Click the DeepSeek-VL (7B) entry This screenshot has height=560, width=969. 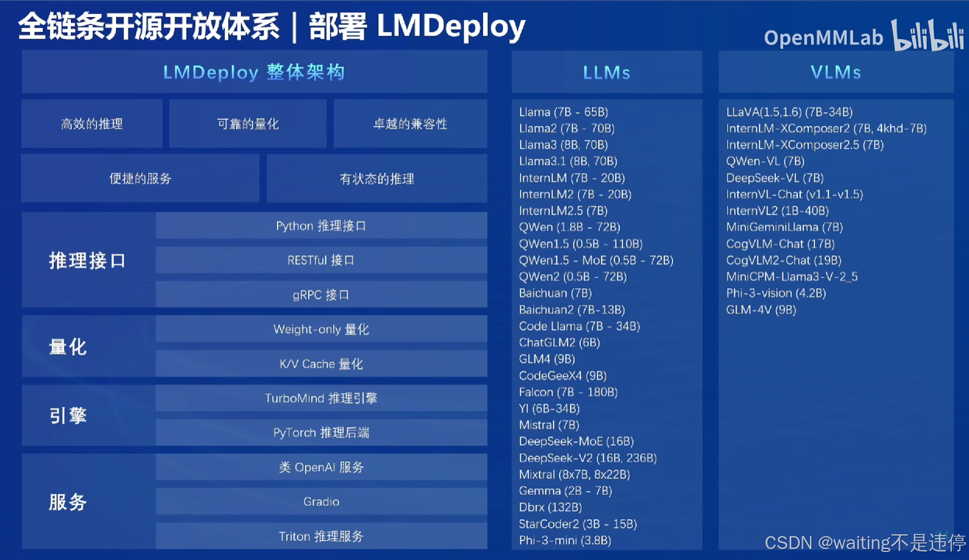click(775, 178)
